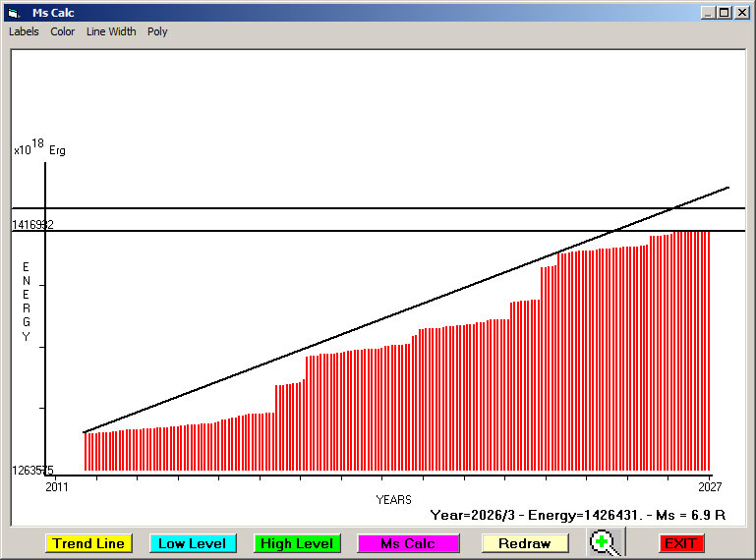This screenshot has width=756, height=560.
Task: Click the red EXIT button
Action: pyautogui.click(x=680, y=543)
